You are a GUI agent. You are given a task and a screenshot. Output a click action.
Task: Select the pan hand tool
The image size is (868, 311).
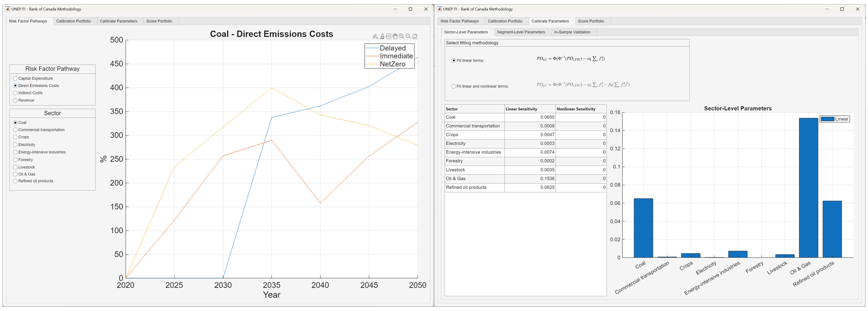pyautogui.click(x=395, y=36)
